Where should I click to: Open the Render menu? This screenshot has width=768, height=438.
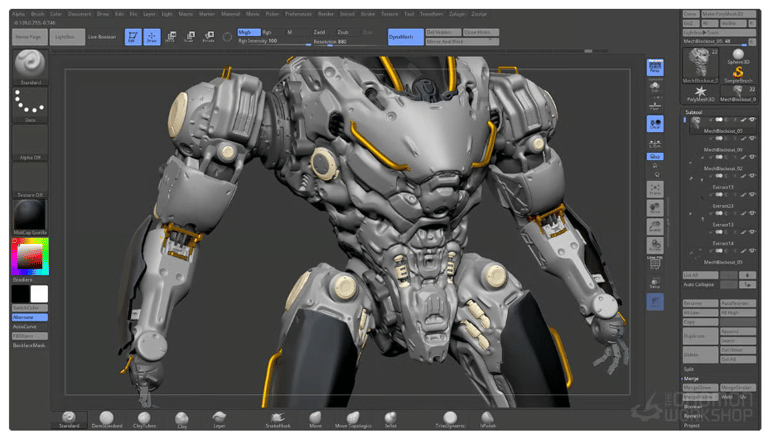coord(325,15)
